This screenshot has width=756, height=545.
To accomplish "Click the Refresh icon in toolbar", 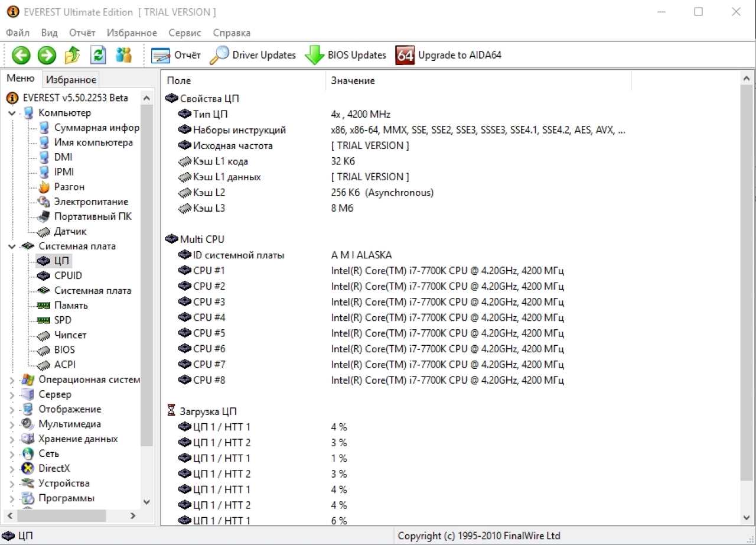I will [98, 55].
